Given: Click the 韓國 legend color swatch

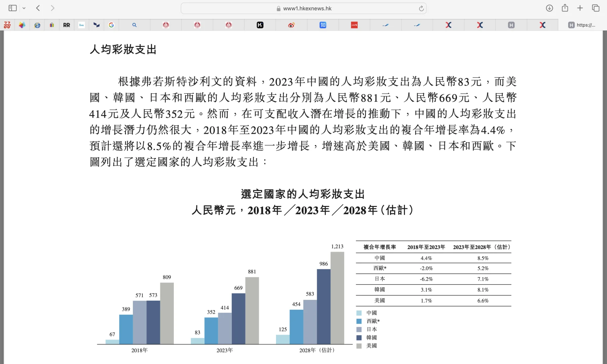Looking at the screenshot, I should (359, 338).
